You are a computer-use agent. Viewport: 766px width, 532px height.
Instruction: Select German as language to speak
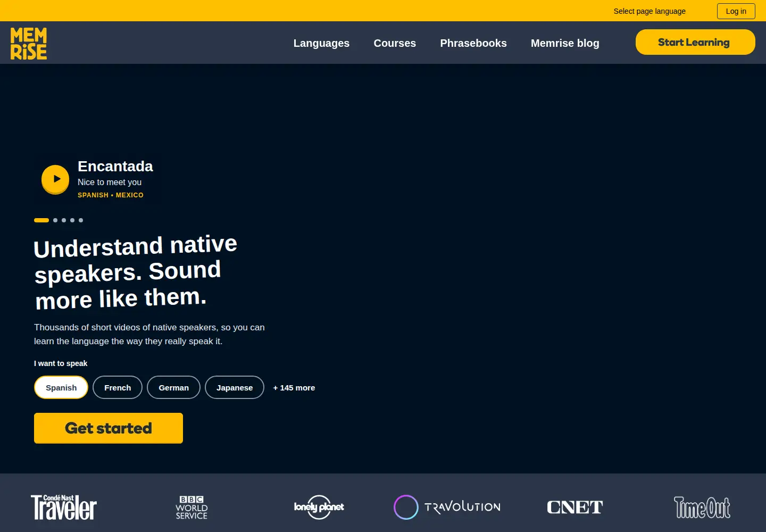(173, 387)
